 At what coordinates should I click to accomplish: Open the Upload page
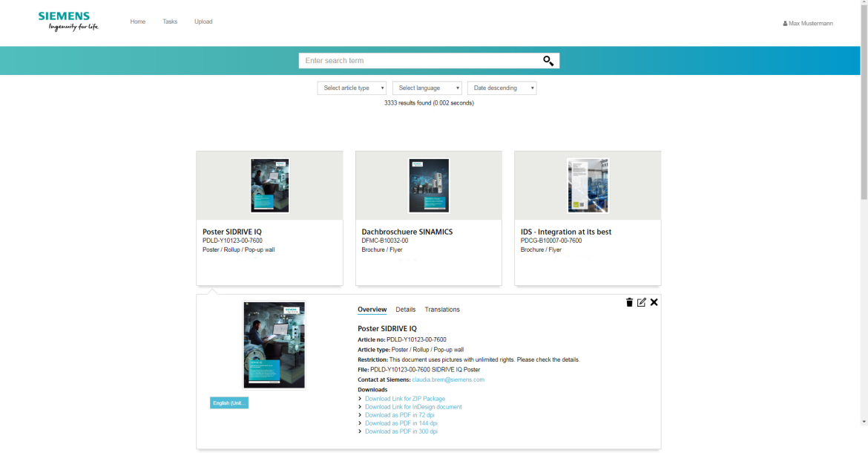[203, 22]
